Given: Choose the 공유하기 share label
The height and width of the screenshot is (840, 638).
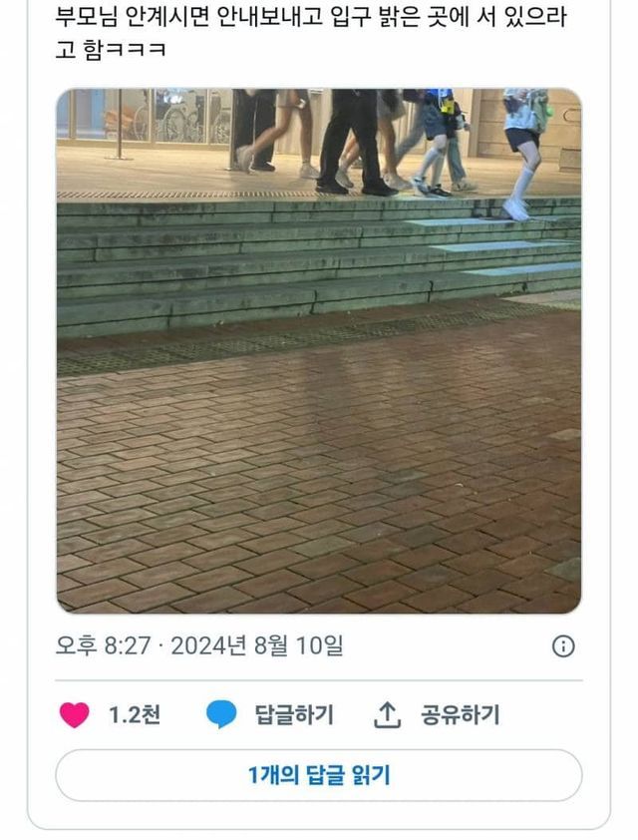Looking at the screenshot, I should click(461, 714).
